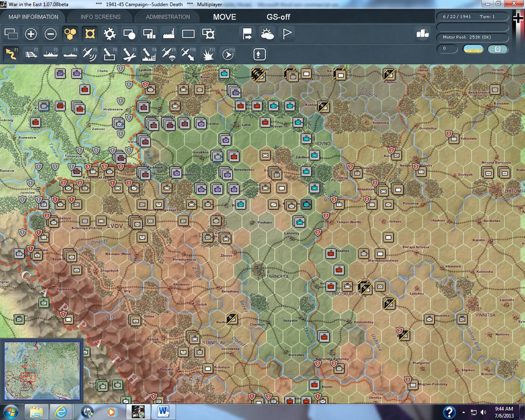Click the ROVNO city hex
The image size is (525, 420).
click(322, 144)
